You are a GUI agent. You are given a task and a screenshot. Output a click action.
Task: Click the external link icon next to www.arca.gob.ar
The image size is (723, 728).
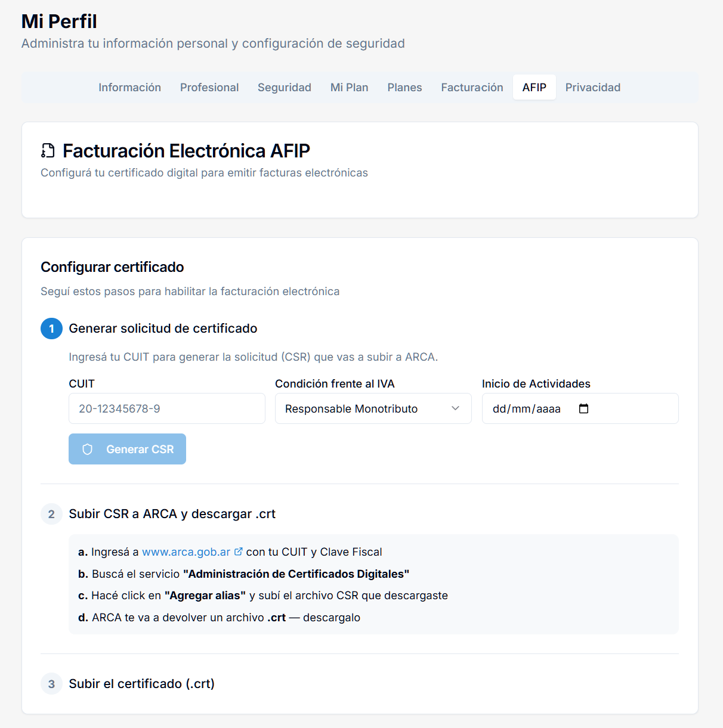[239, 552]
